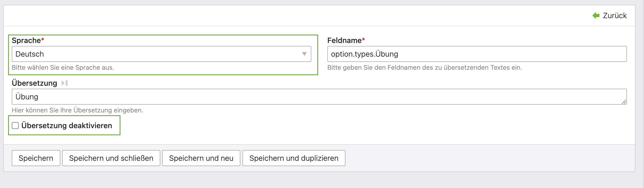Focus the Feldname input field
Screen dimensions: 644x188
click(x=476, y=54)
